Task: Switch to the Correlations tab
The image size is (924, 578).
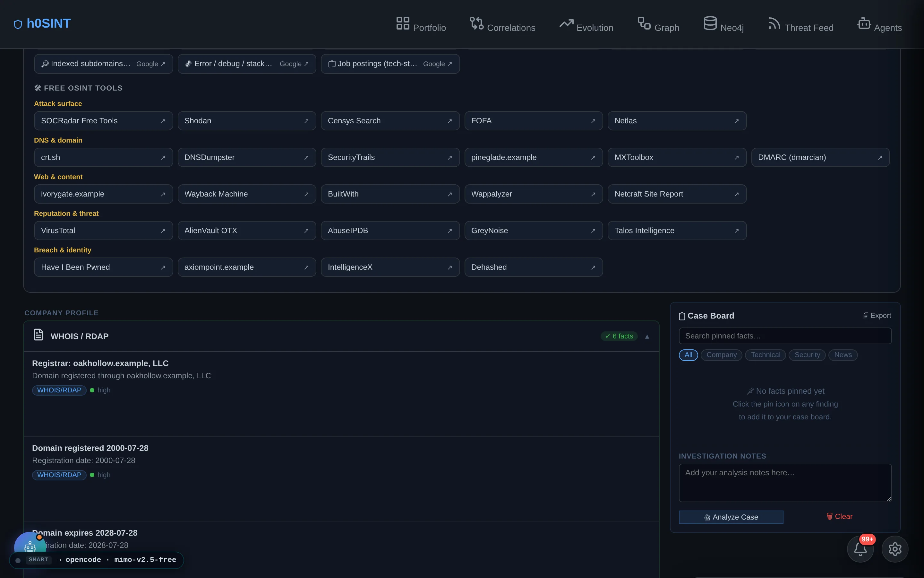Action: tap(502, 24)
